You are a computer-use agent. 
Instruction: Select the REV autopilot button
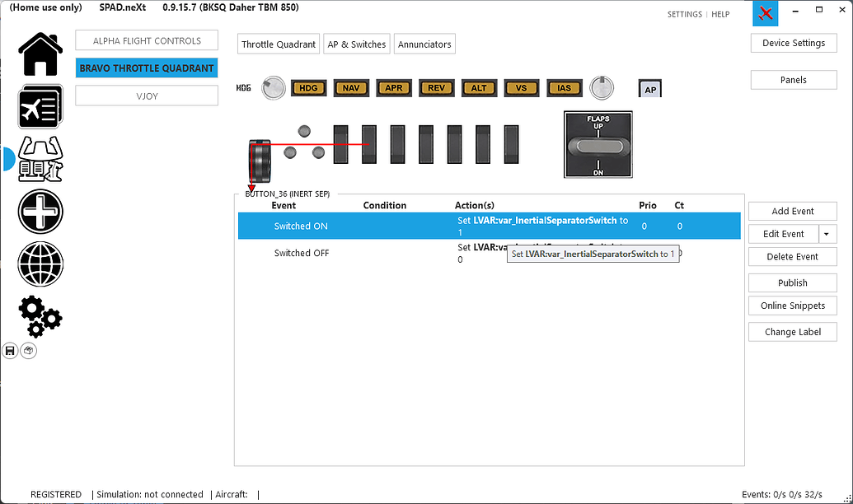[x=436, y=88]
